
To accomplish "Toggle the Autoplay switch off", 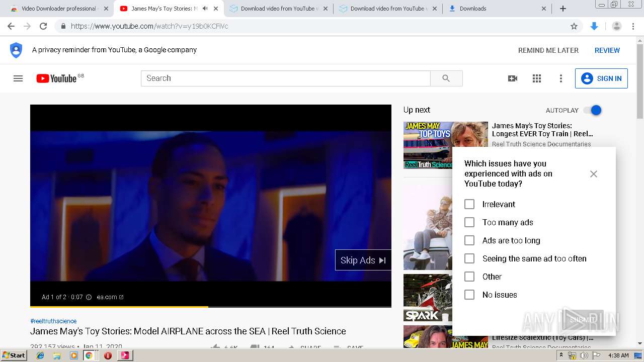I will click(592, 110).
